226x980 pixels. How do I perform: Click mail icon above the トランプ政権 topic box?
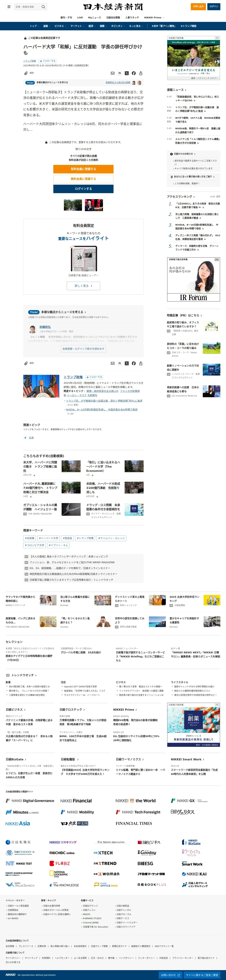(112, 363)
